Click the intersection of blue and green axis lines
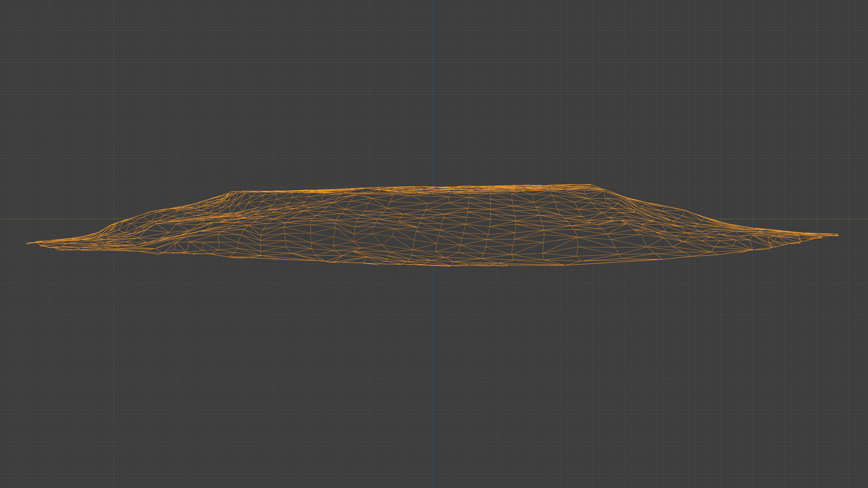This screenshot has height=488, width=868. pos(433,219)
